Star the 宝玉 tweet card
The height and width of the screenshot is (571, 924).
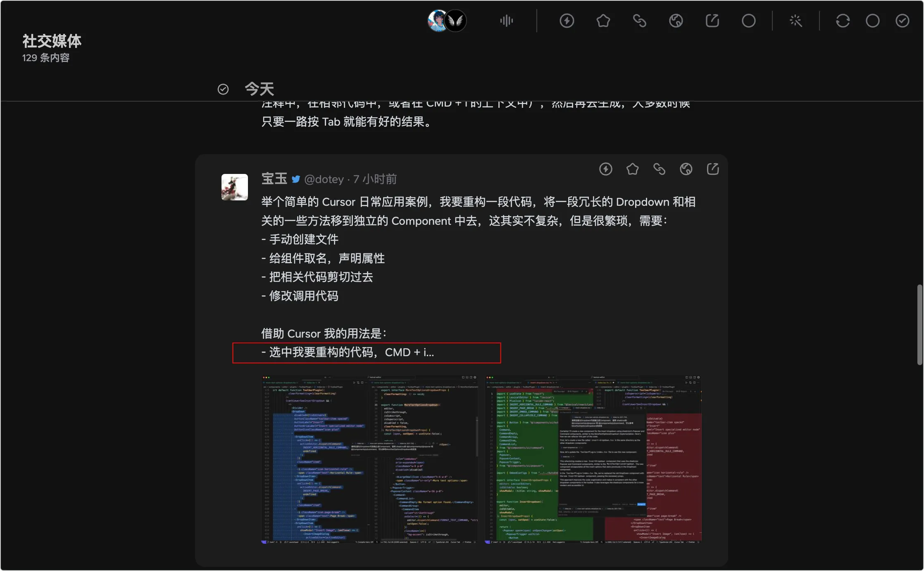pos(632,169)
